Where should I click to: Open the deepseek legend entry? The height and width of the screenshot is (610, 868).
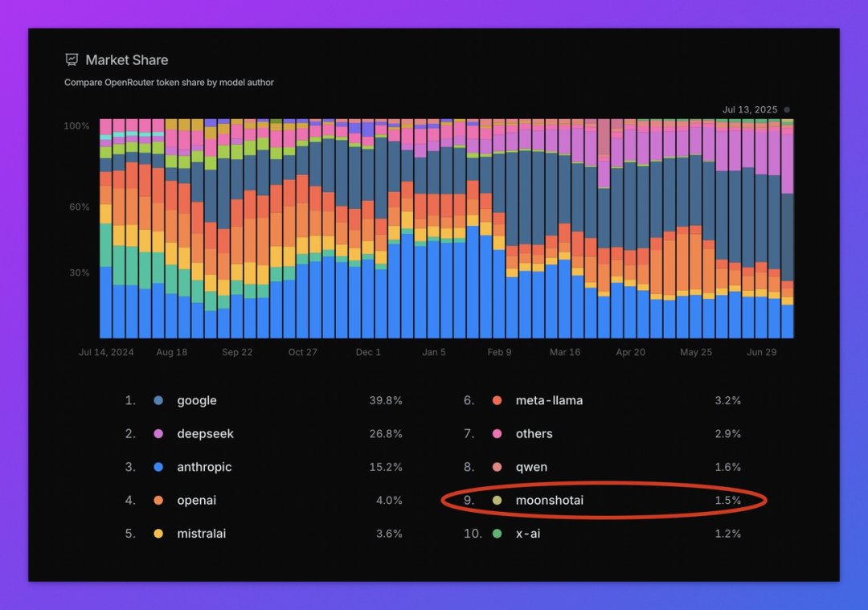pos(264,433)
